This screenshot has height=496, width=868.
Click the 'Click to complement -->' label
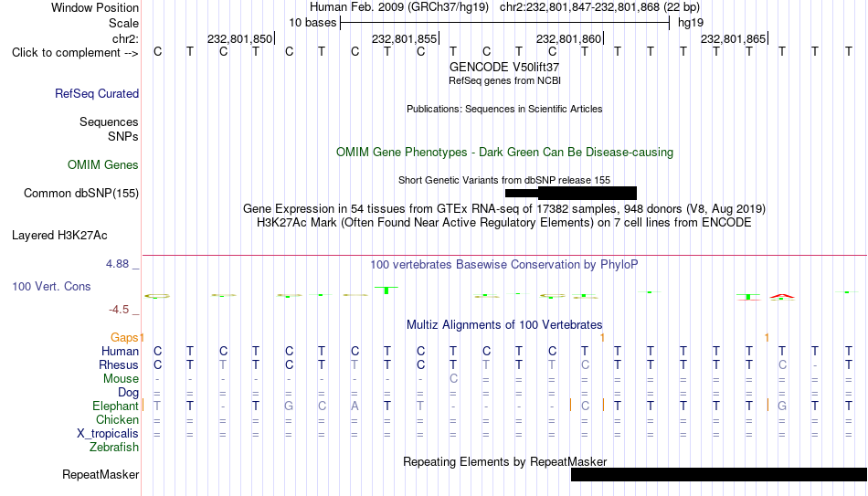pos(75,53)
